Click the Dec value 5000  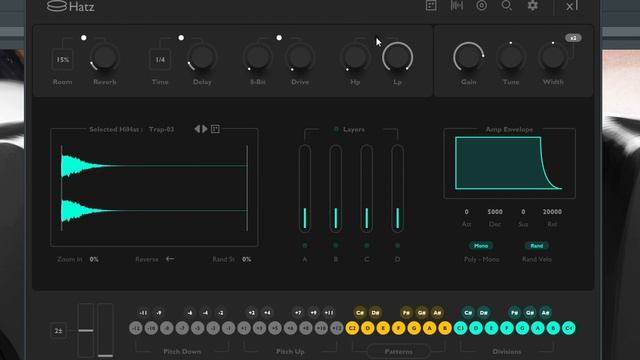495,211
